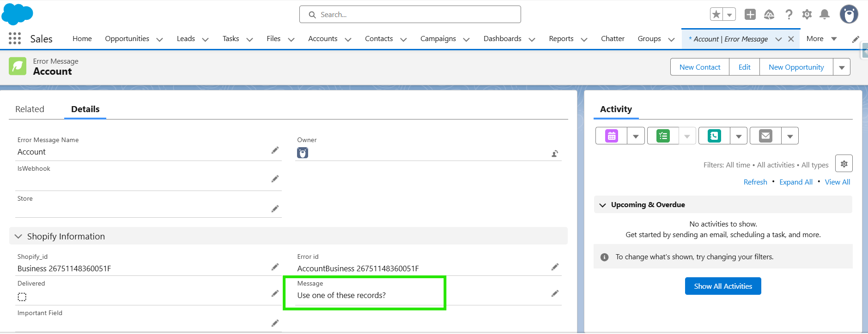Tick the Delivered checkbox
This screenshot has width=868, height=334.
tap(22, 297)
